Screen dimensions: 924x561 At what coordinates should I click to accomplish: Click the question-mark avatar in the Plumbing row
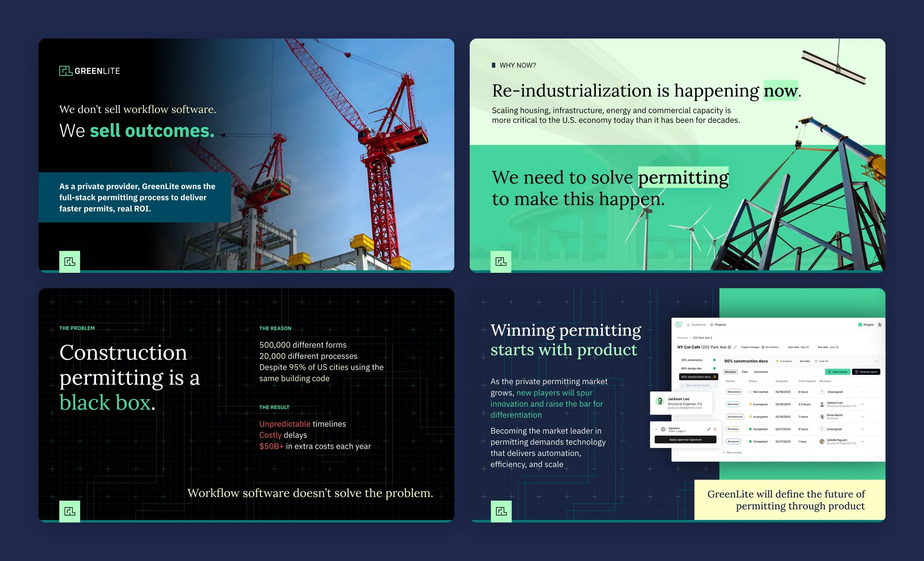pyautogui.click(x=822, y=429)
